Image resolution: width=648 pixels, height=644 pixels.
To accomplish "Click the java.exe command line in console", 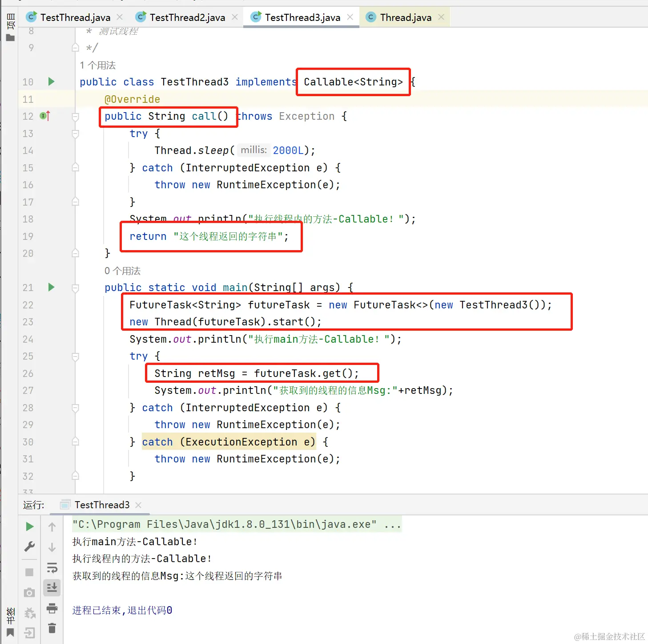I will [x=237, y=524].
